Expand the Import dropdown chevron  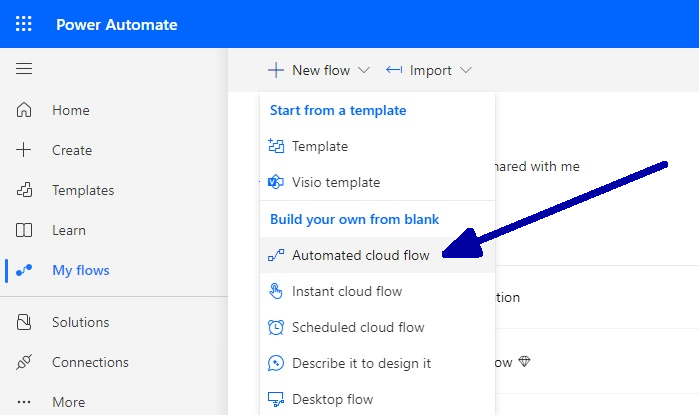(466, 70)
